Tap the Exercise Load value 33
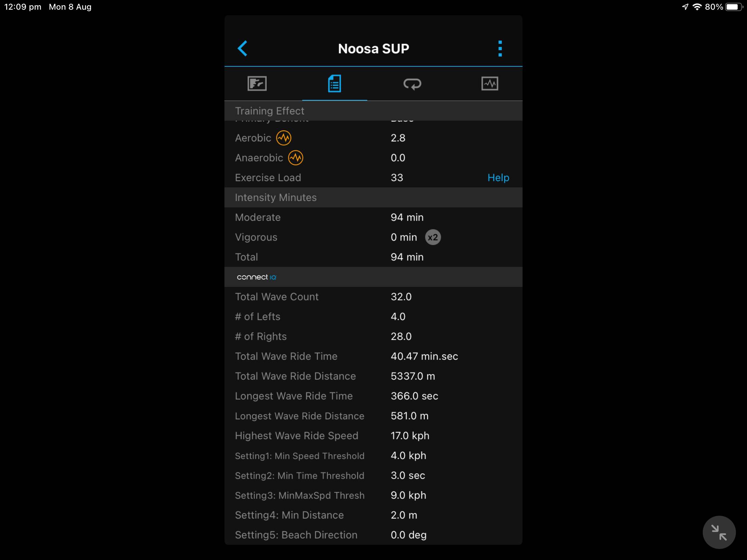This screenshot has height=560, width=747. tap(397, 178)
